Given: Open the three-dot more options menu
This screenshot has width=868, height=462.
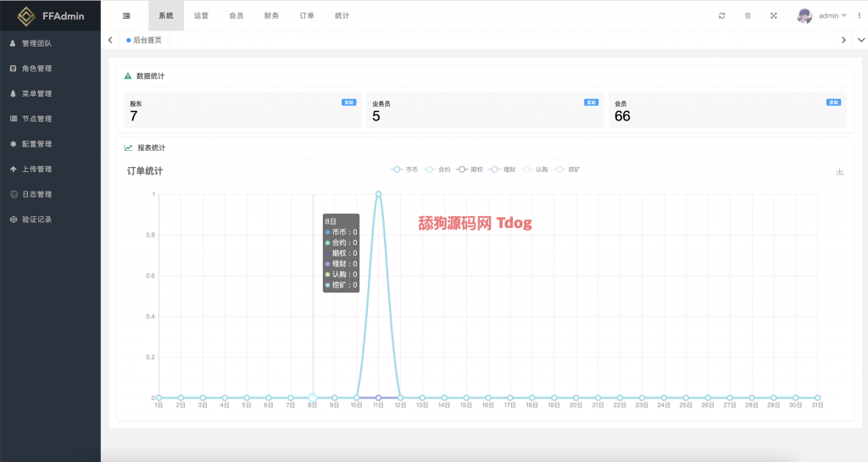Looking at the screenshot, I should tap(860, 15).
